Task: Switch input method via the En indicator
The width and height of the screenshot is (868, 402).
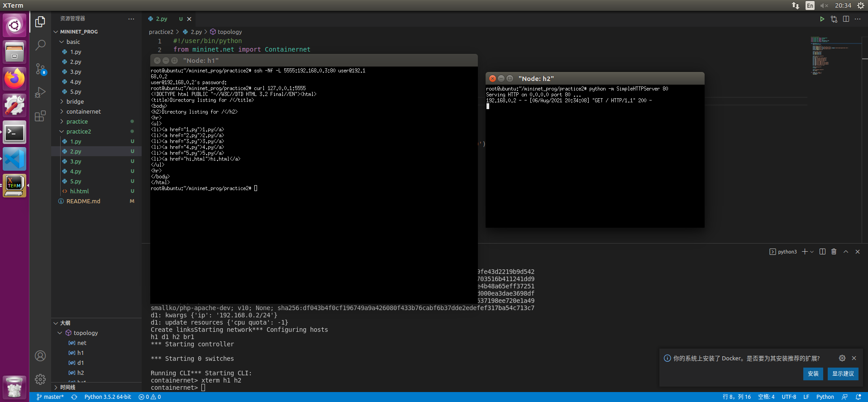Action: (810, 5)
